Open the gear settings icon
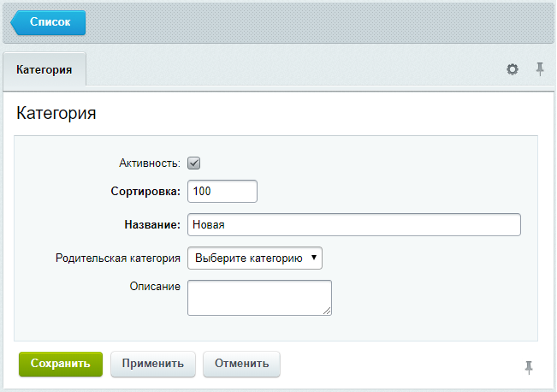 pyautogui.click(x=512, y=69)
